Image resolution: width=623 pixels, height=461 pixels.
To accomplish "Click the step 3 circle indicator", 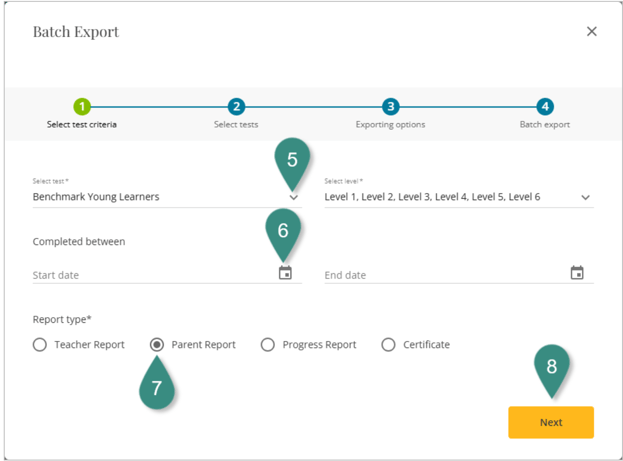I will [390, 106].
